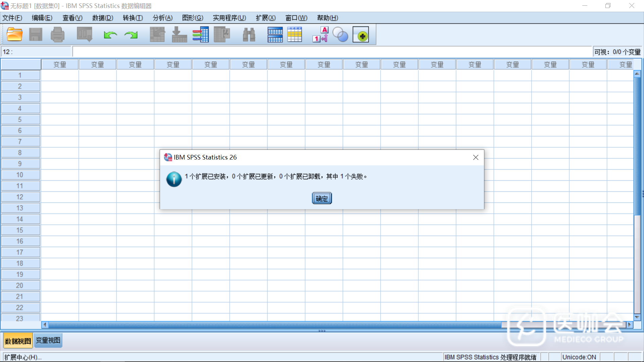Click the cell value input field
The width and height of the screenshot is (644, 362).
pos(332,52)
